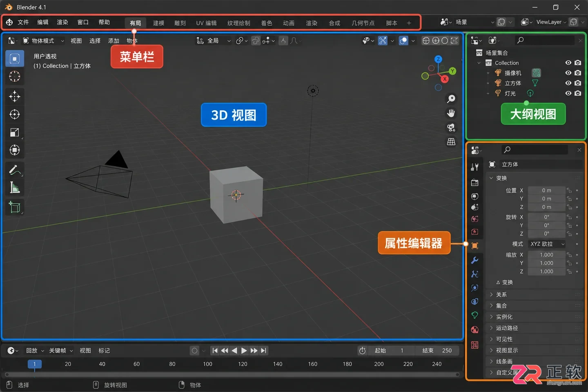Select the Cursor tool in toolbar
Viewport: 588px width, 392px height.
15,76
